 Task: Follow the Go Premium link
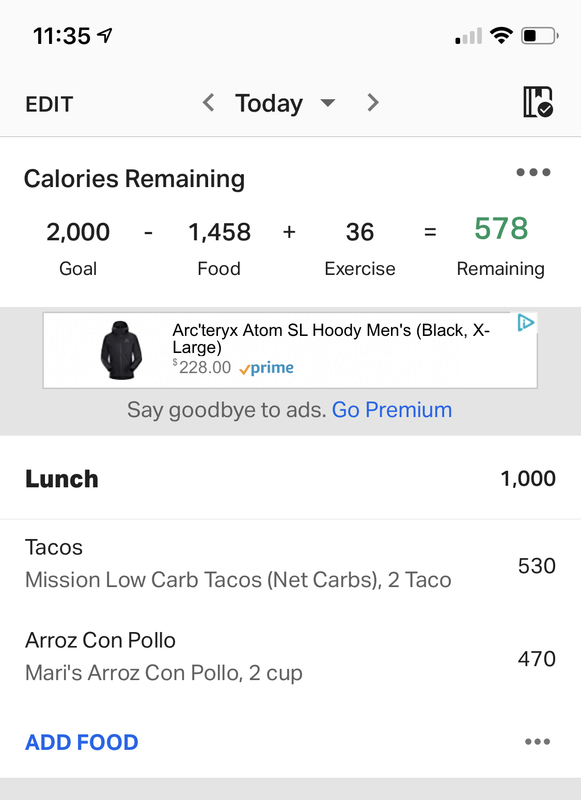[392, 410]
